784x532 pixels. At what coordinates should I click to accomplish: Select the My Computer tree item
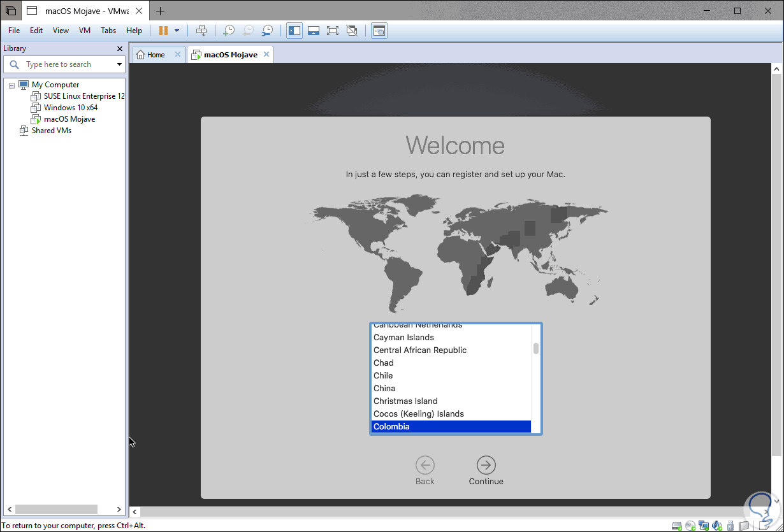point(55,85)
